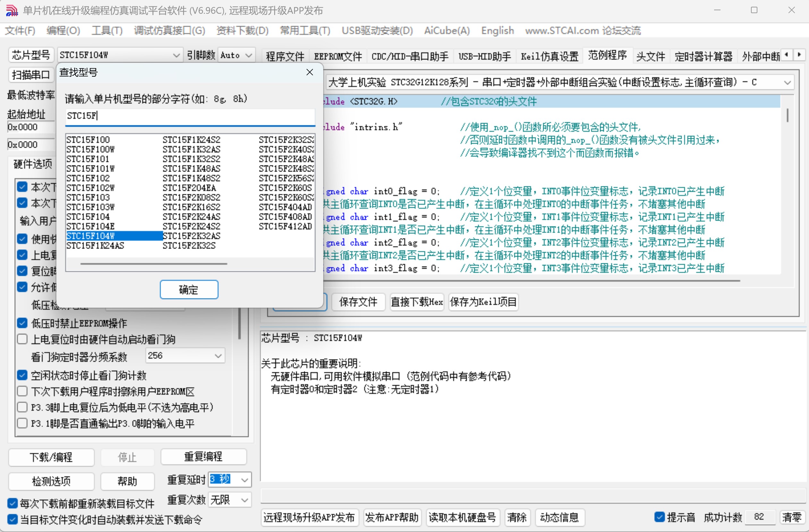Open the 看门狗定时器分频系数 256 dropdown
Screen dimensions: 809x532
click(218, 356)
